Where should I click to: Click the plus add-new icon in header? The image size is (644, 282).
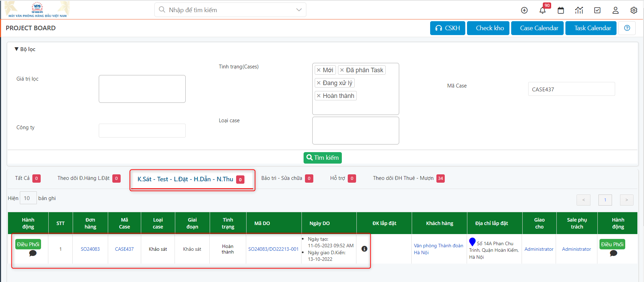pos(524,10)
